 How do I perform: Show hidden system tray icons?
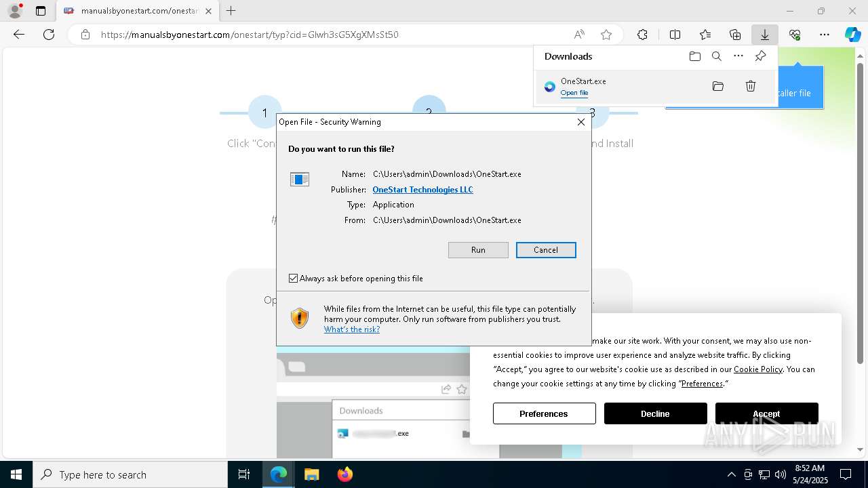(731, 474)
